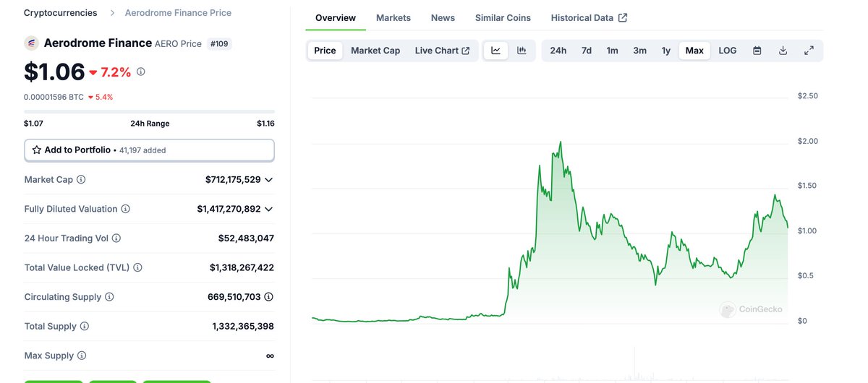Click the star icon in Add to Portfolio
Image resolution: width=868 pixels, height=383 pixels.
(x=36, y=150)
